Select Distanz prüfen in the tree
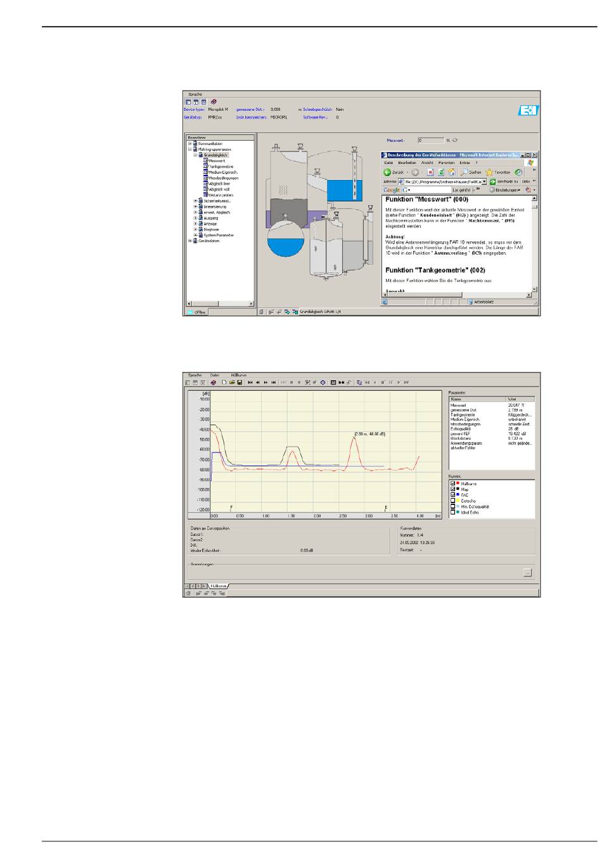Viewport: 602px width, 868px height. click(x=221, y=195)
